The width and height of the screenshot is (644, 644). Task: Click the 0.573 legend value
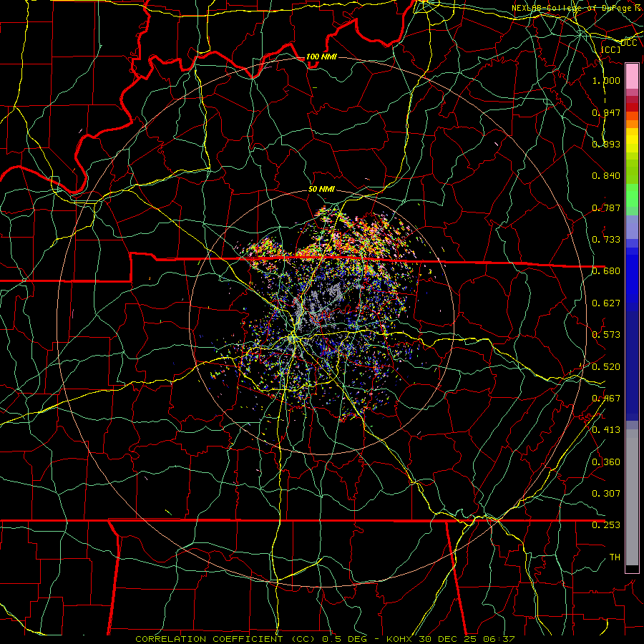tap(606, 334)
